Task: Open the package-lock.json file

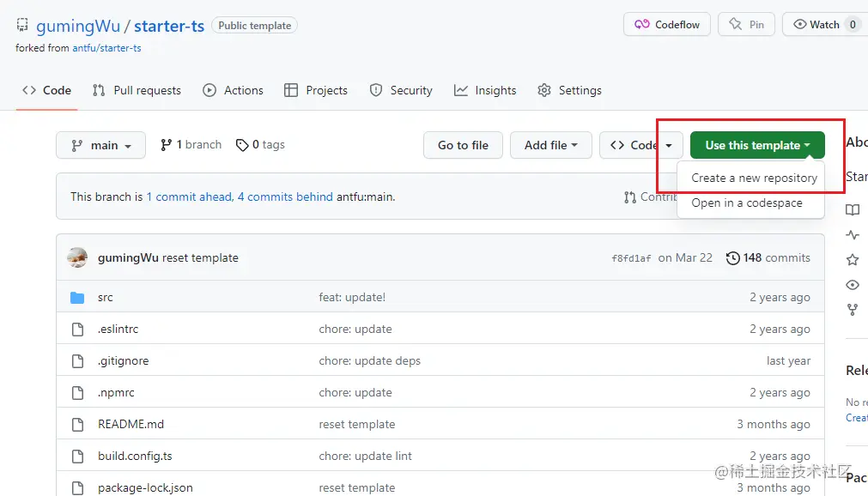Action: coord(145,487)
